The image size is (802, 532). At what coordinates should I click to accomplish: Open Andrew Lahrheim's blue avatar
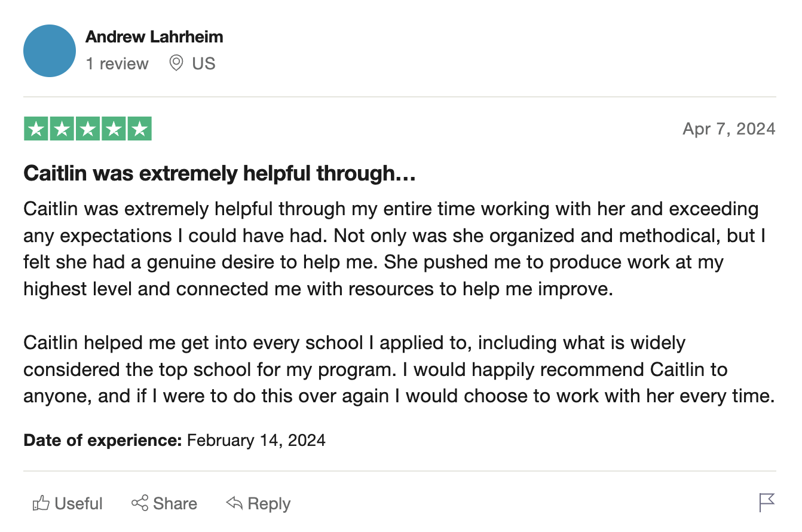click(x=50, y=51)
